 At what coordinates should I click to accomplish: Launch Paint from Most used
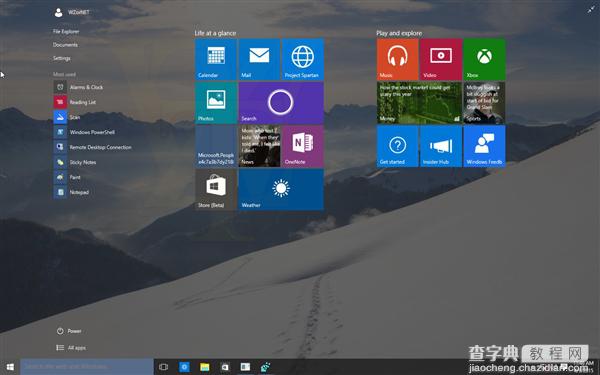point(67,177)
